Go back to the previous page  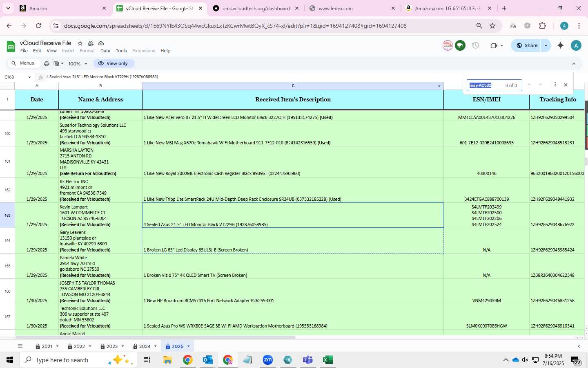(9, 26)
